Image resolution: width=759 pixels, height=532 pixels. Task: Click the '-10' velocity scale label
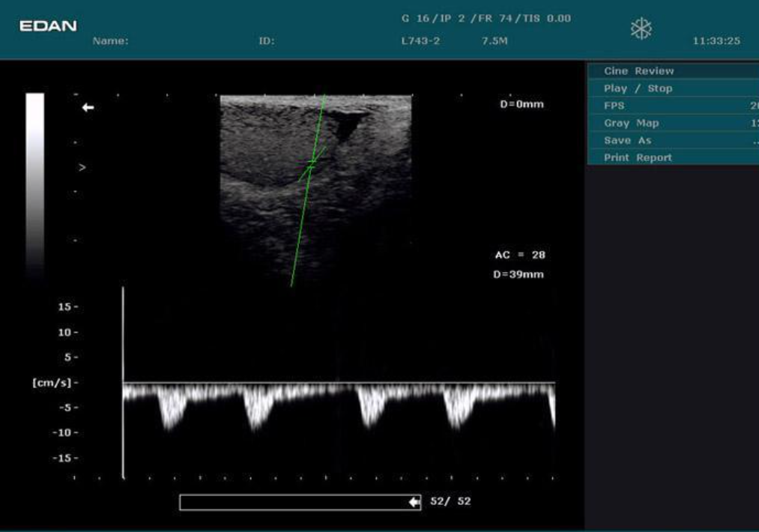(61, 433)
